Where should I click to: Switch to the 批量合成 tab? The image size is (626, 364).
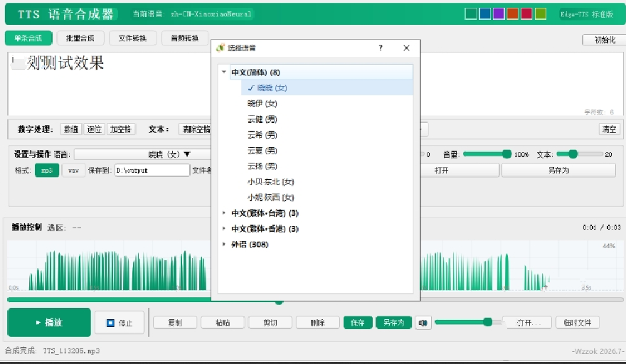pos(80,38)
